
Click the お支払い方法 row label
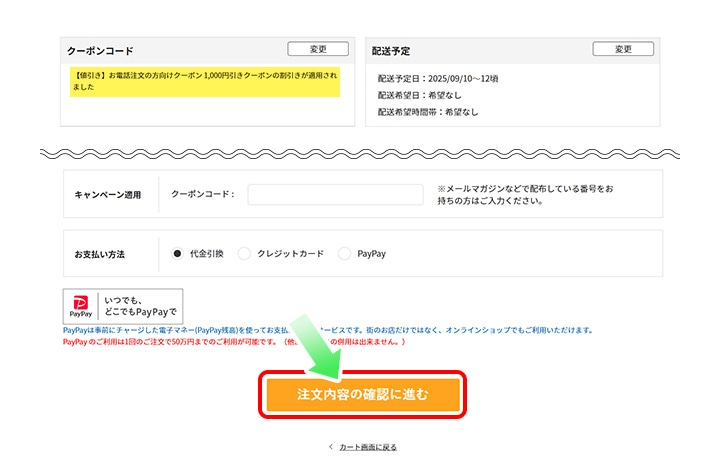[x=100, y=255]
